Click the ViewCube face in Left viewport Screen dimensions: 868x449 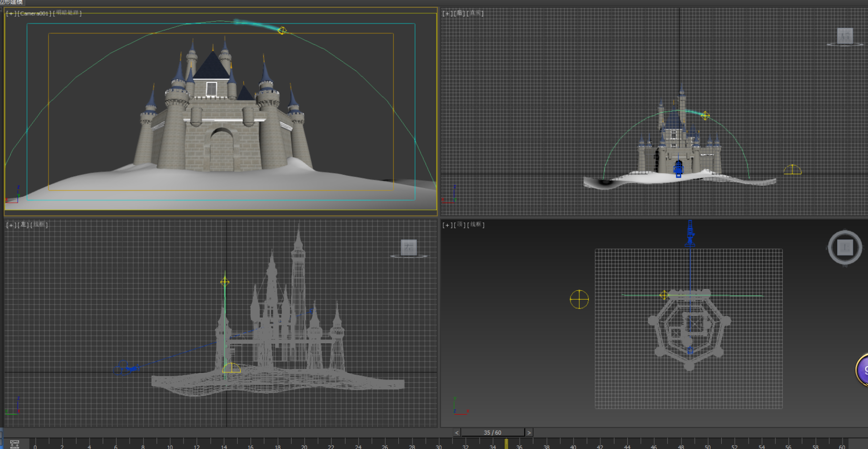coord(409,247)
